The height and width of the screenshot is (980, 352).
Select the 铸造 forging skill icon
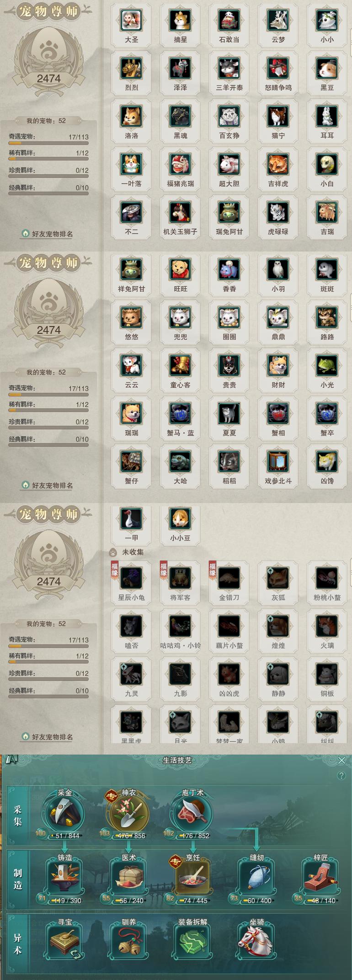click(64, 878)
